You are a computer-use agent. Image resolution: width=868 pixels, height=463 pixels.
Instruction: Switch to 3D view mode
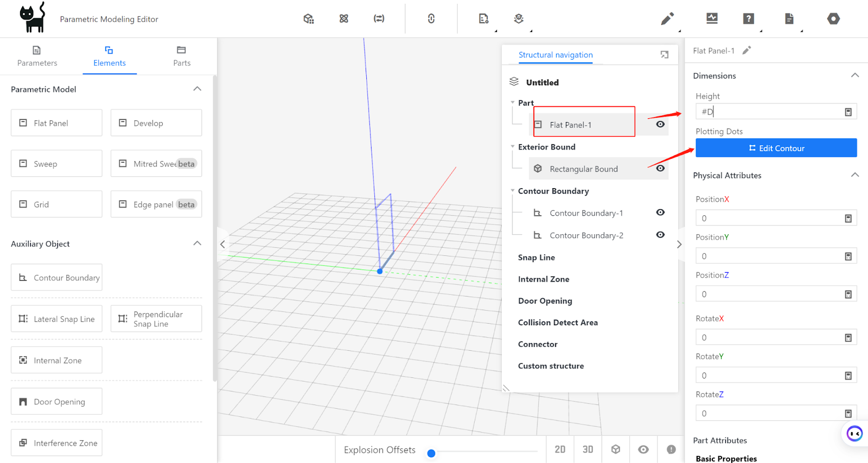tap(588, 449)
